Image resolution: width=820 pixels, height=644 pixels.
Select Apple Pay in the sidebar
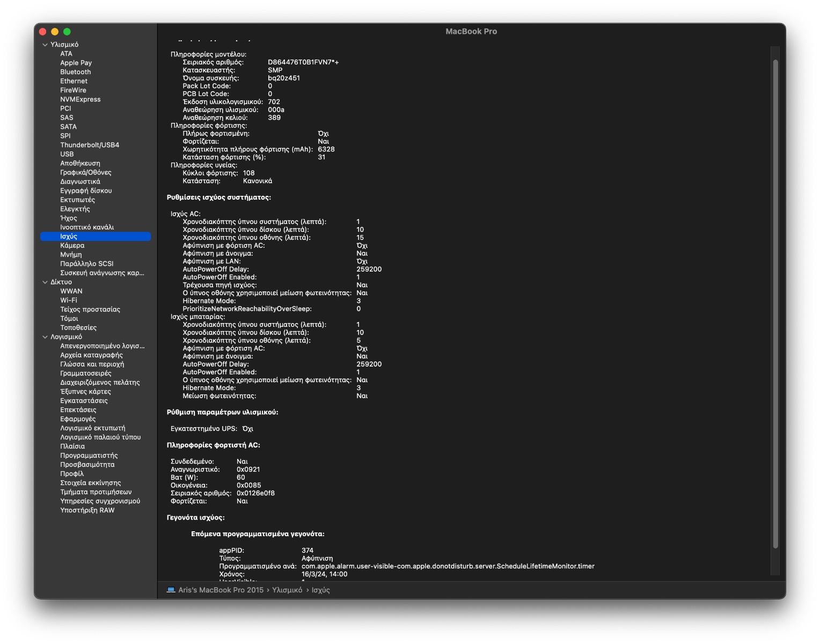pos(76,63)
